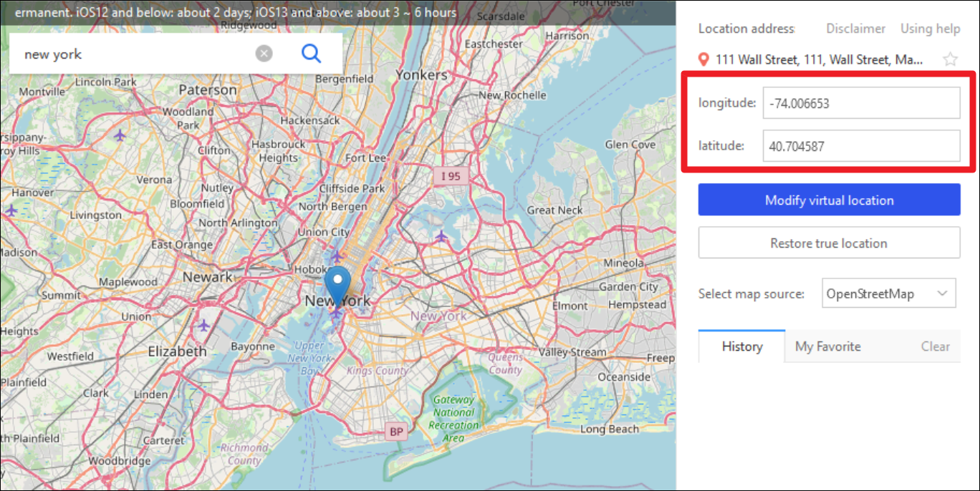Click the Upper New York Bay label
The width and height of the screenshot is (980, 491).
pos(309,358)
